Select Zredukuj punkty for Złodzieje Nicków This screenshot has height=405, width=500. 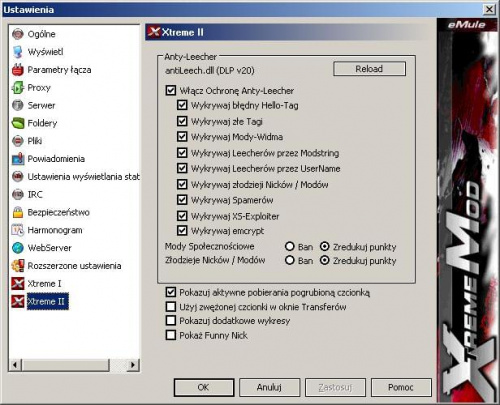(x=325, y=260)
